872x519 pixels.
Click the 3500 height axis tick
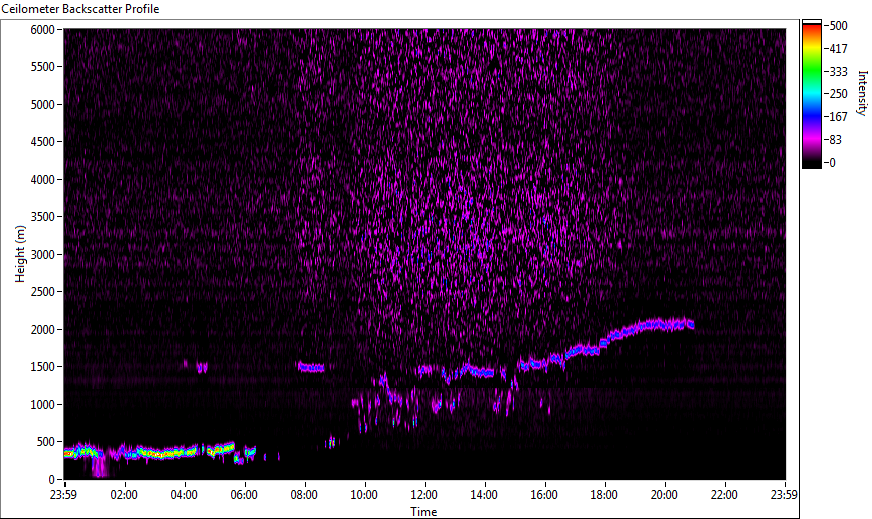43,217
